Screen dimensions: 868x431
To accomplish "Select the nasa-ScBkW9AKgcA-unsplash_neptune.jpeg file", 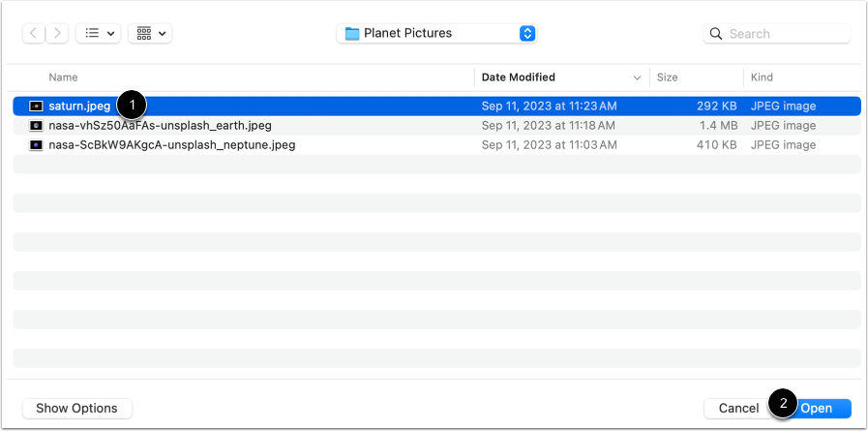I will pyautogui.click(x=171, y=145).
